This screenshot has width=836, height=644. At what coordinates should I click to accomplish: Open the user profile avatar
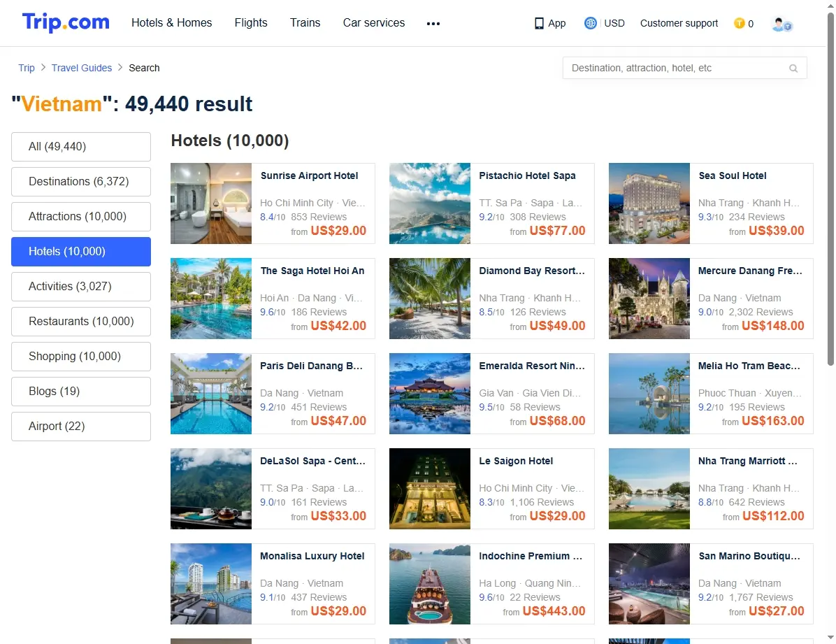[x=781, y=24]
